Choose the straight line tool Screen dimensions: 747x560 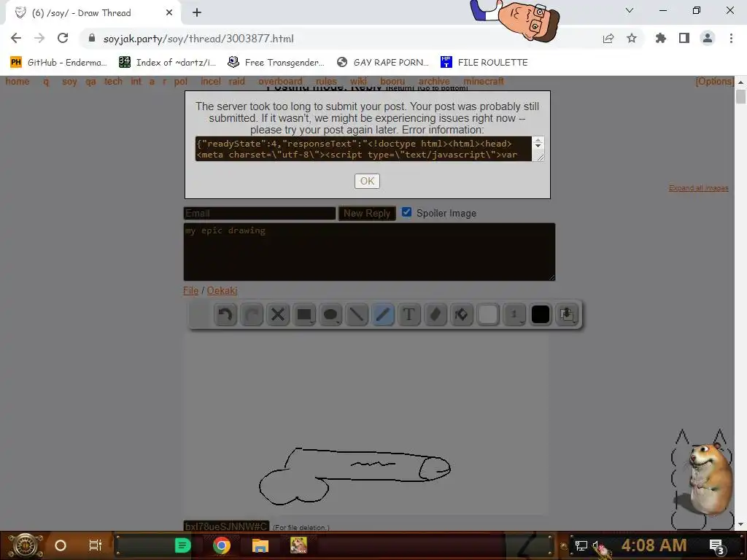point(356,314)
